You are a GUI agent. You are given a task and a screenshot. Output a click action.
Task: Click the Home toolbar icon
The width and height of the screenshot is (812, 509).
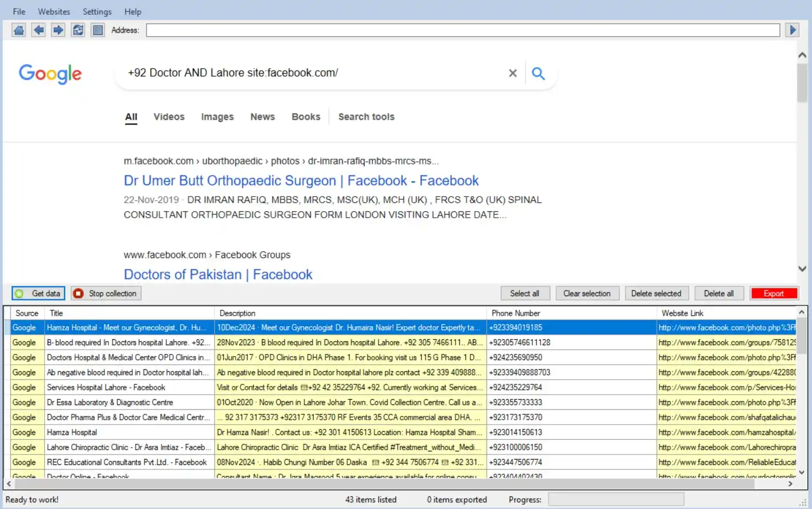coord(19,30)
